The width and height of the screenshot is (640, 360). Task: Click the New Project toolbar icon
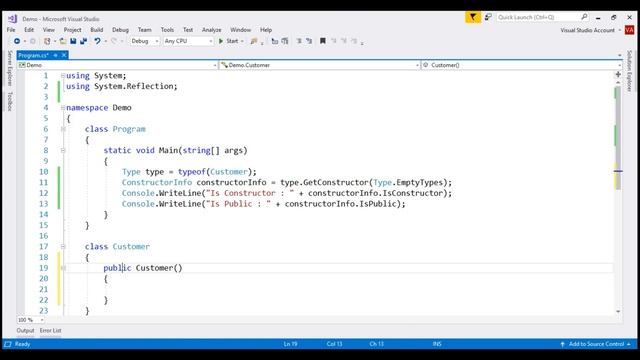[47, 41]
